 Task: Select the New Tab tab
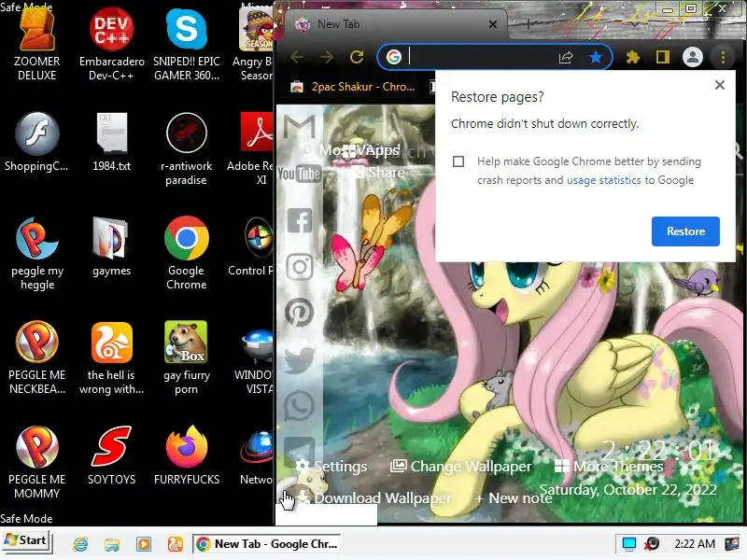click(394, 24)
